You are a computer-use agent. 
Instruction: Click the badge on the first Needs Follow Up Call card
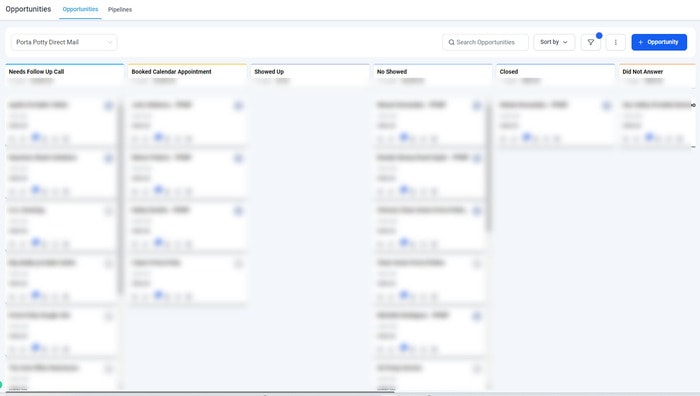pos(108,106)
